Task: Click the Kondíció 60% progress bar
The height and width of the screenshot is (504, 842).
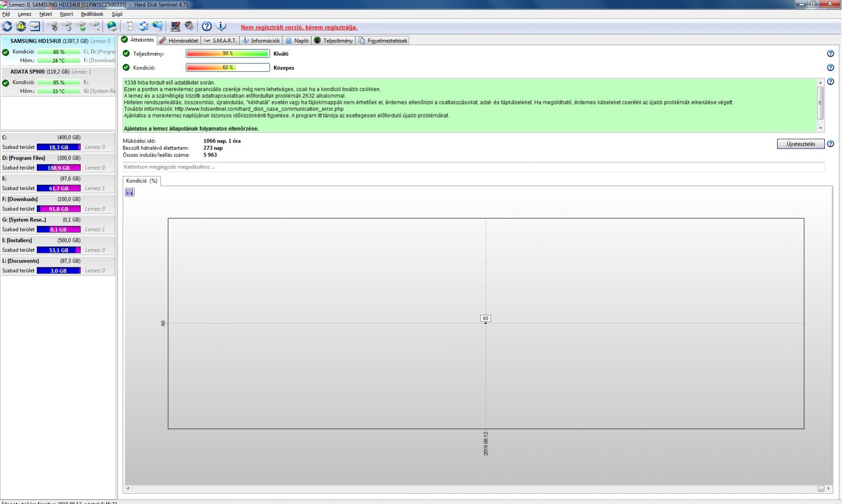Action: (x=228, y=67)
